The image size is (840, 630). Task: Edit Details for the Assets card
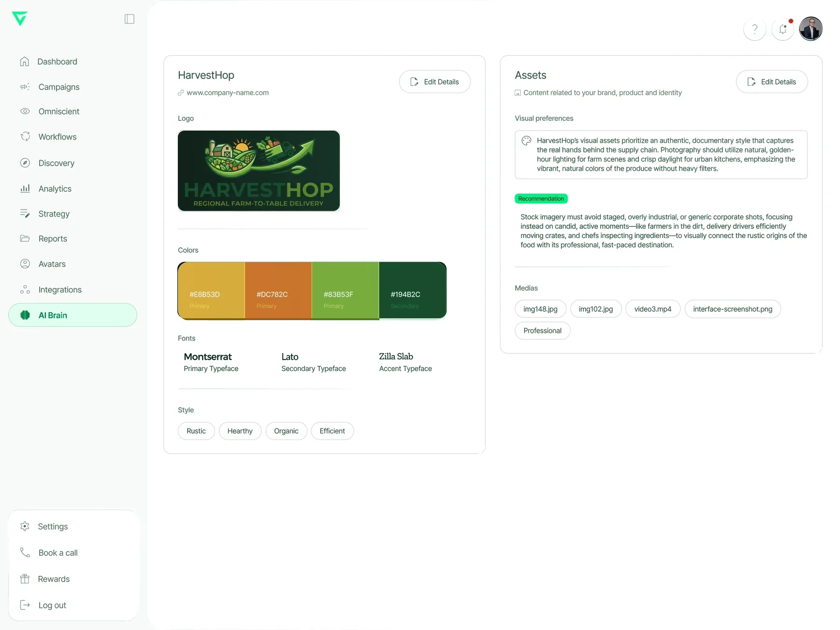(x=772, y=82)
